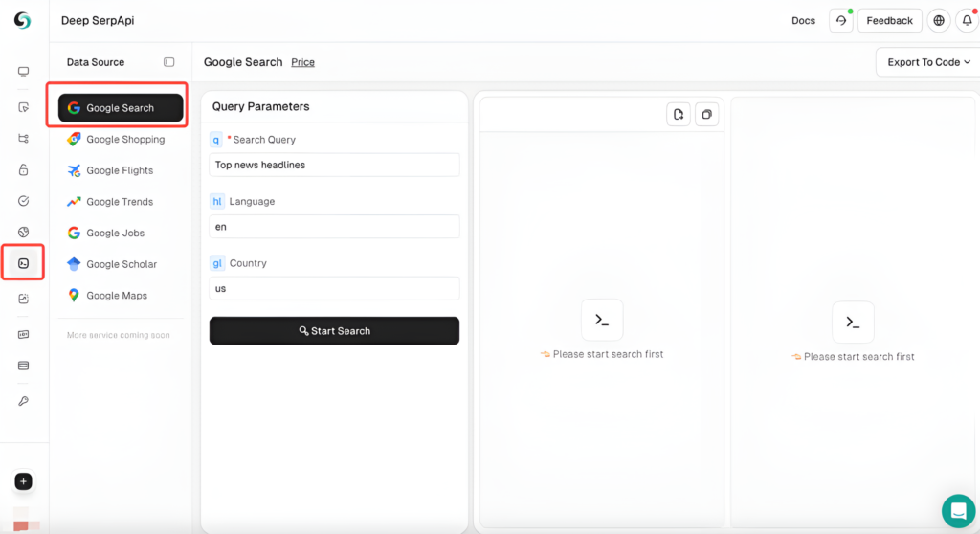This screenshot has height=534, width=980.
Task: Click the 'hl' parameter badge
Action: (x=217, y=201)
